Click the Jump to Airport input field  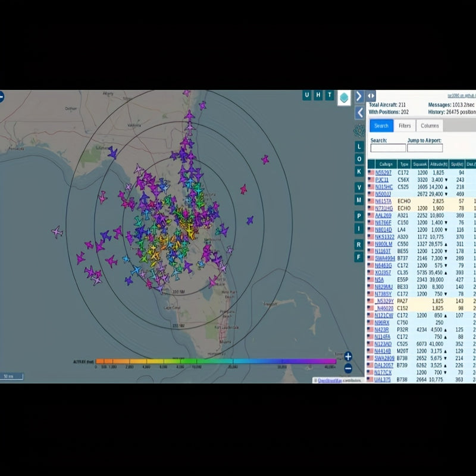424,148
